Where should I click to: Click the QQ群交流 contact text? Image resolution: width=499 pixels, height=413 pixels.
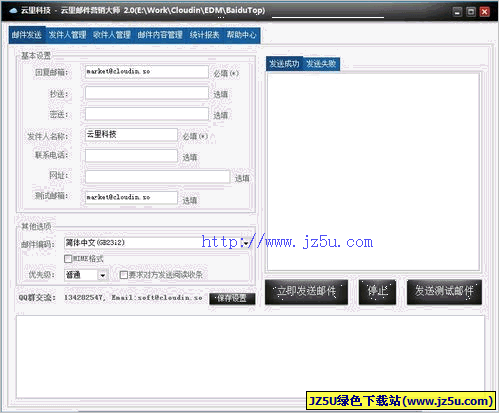[x=110, y=298]
